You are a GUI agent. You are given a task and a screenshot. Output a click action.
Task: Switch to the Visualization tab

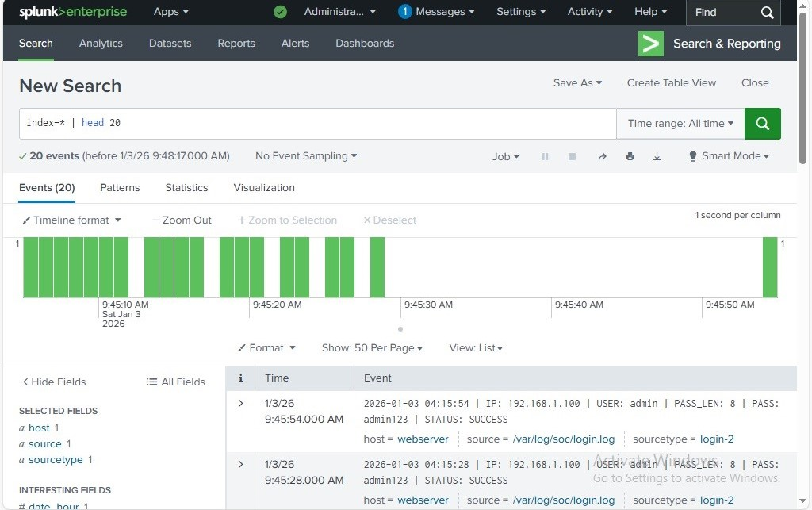pyautogui.click(x=263, y=187)
